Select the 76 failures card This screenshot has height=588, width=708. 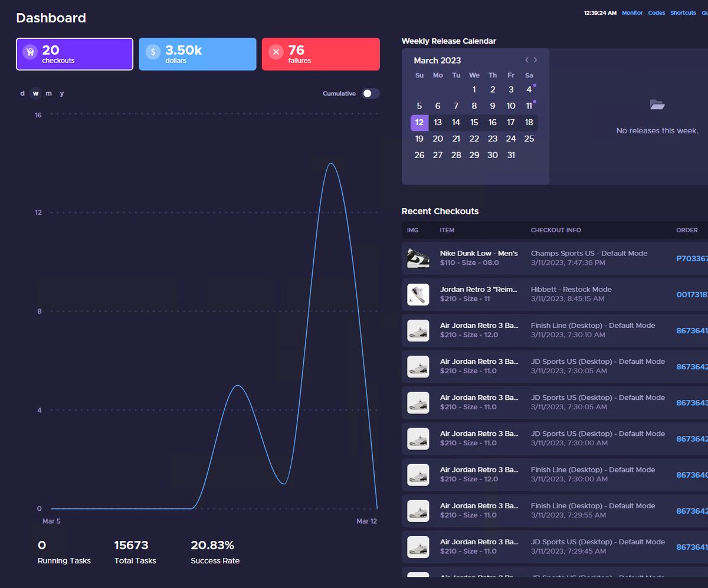(x=321, y=54)
